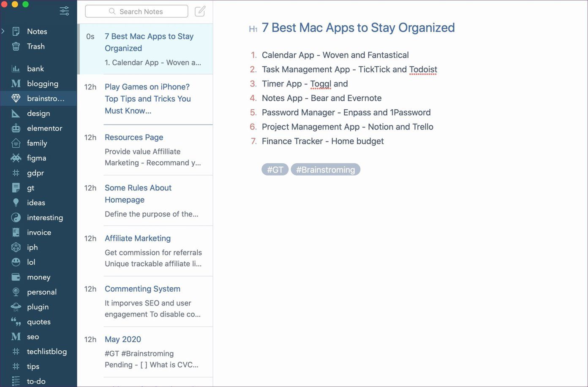Click the bank tag chart icon
This screenshot has width=588, height=387.
click(16, 68)
